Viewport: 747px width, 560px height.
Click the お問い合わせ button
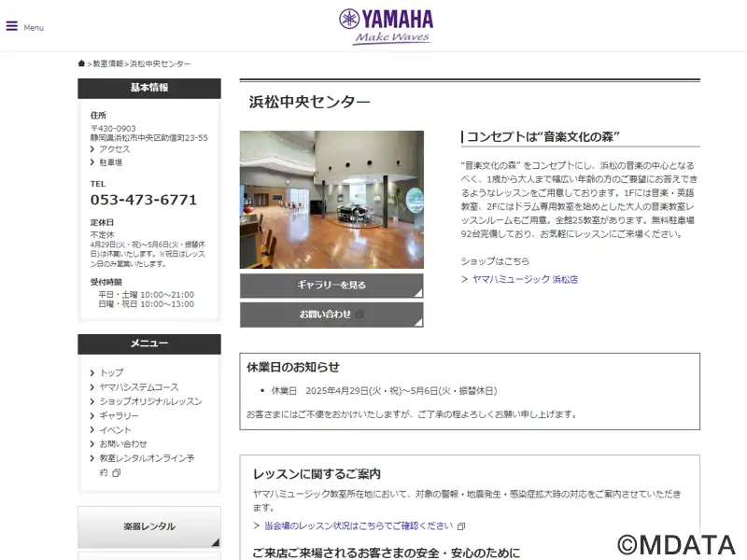tap(331, 315)
